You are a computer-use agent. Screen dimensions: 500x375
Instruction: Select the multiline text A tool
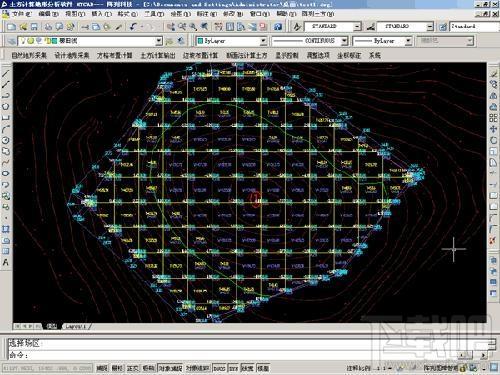6,262
